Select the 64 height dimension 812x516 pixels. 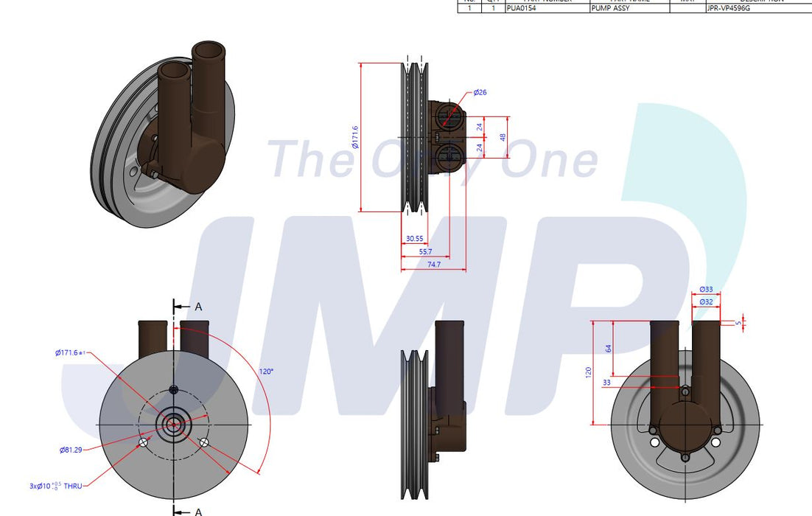(609, 348)
